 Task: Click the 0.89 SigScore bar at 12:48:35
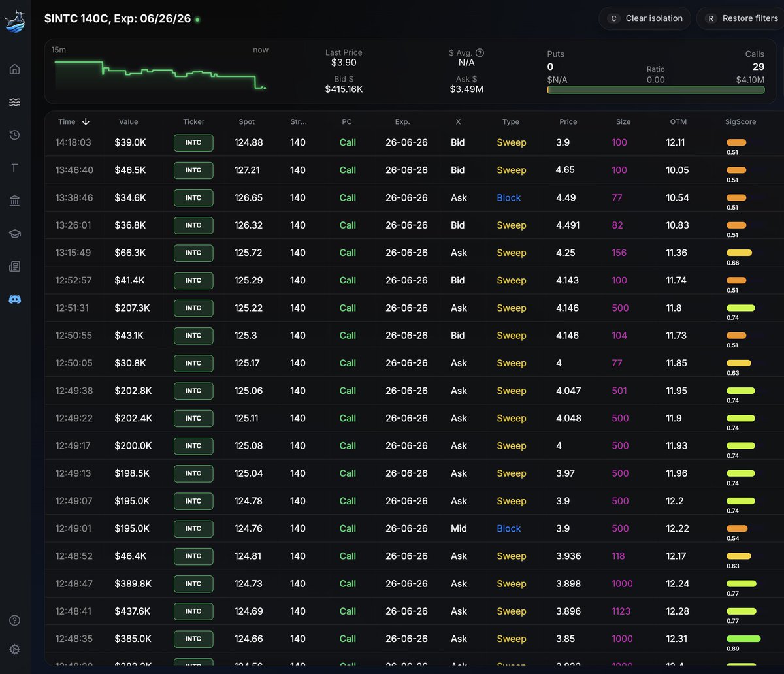pos(743,638)
